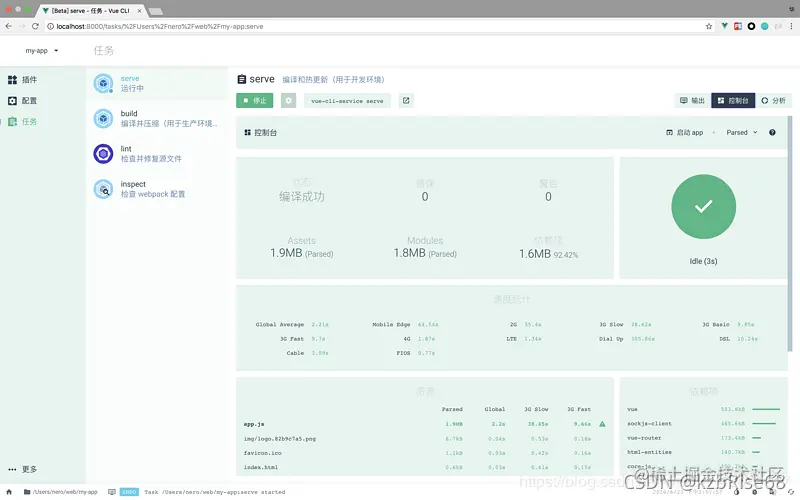Close the Vue CLI browser tab

coord(139,11)
